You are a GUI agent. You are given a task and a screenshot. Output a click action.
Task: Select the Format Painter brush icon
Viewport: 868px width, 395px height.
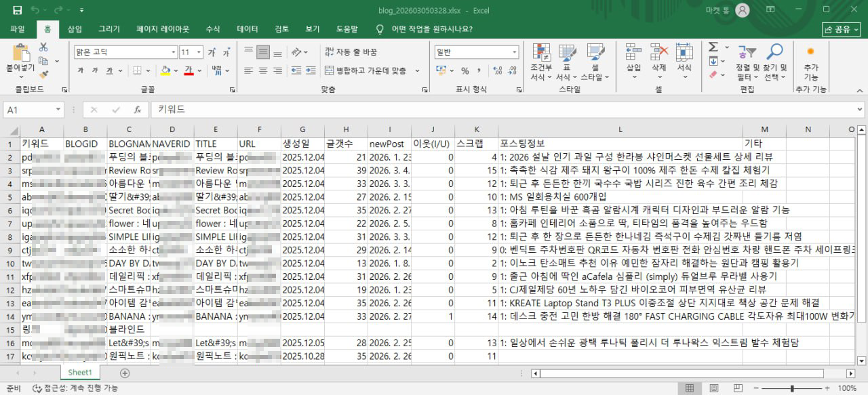[43, 75]
